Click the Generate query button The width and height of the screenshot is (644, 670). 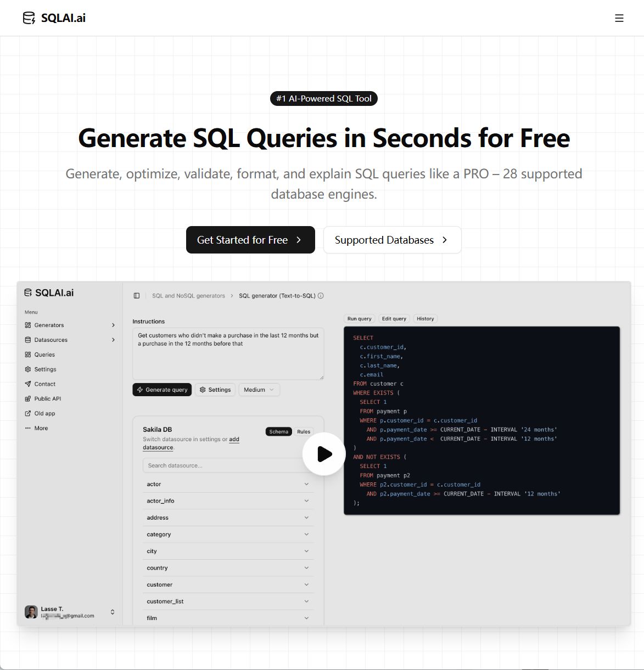pos(162,390)
